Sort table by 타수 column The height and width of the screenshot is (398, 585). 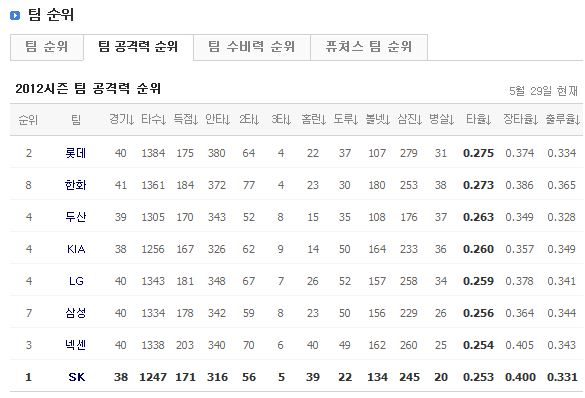click(x=153, y=119)
